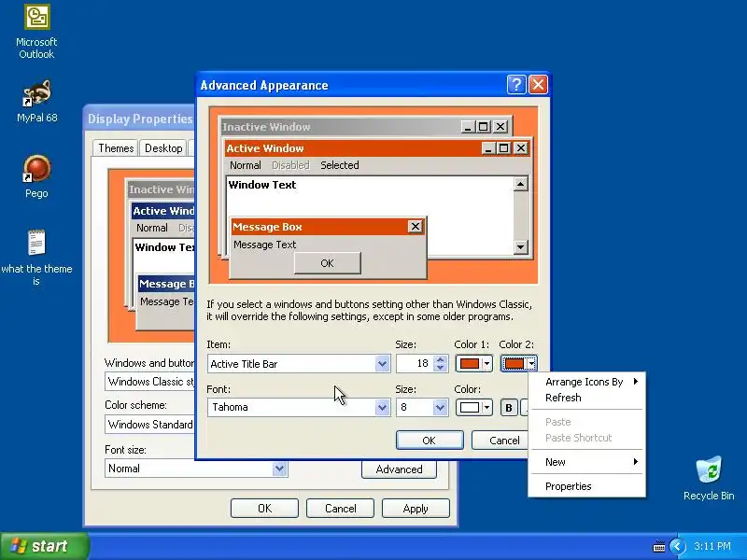This screenshot has height=560, width=747.
Task: Click the Active Window preview minimize button
Action: [488, 148]
